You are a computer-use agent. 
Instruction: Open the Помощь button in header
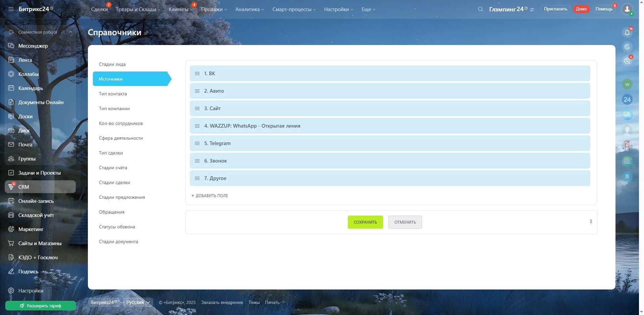coord(604,9)
